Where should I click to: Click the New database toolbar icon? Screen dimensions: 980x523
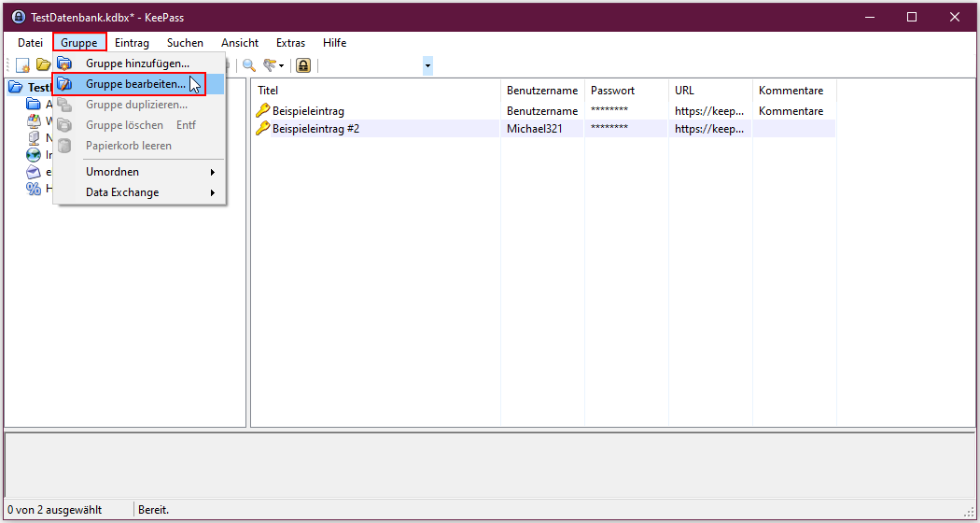point(23,65)
